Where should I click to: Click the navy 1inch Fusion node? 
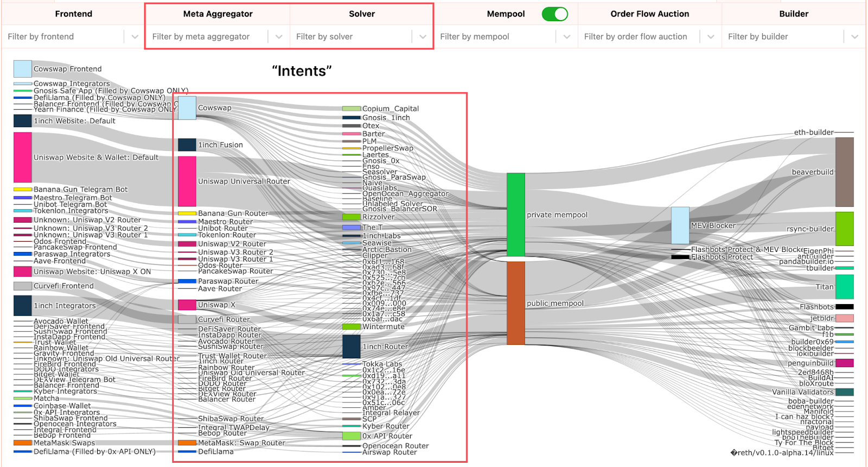187,144
